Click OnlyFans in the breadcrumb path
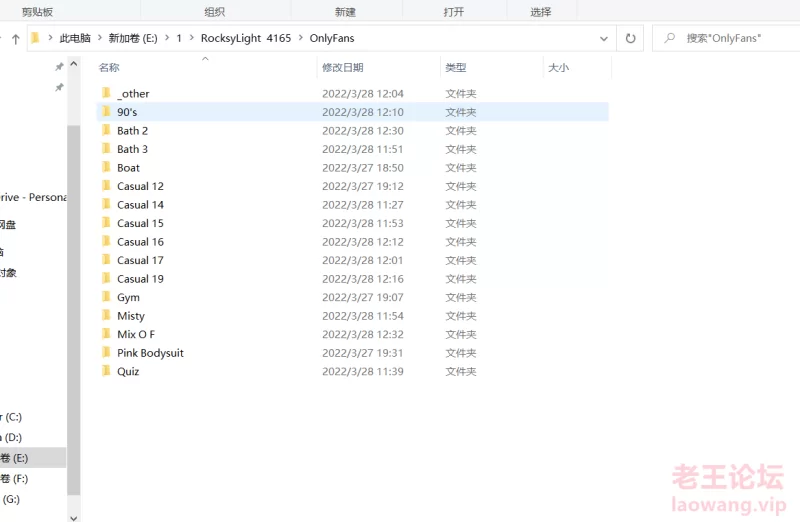Image resolution: width=800 pixels, height=522 pixels. pyautogui.click(x=332, y=38)
